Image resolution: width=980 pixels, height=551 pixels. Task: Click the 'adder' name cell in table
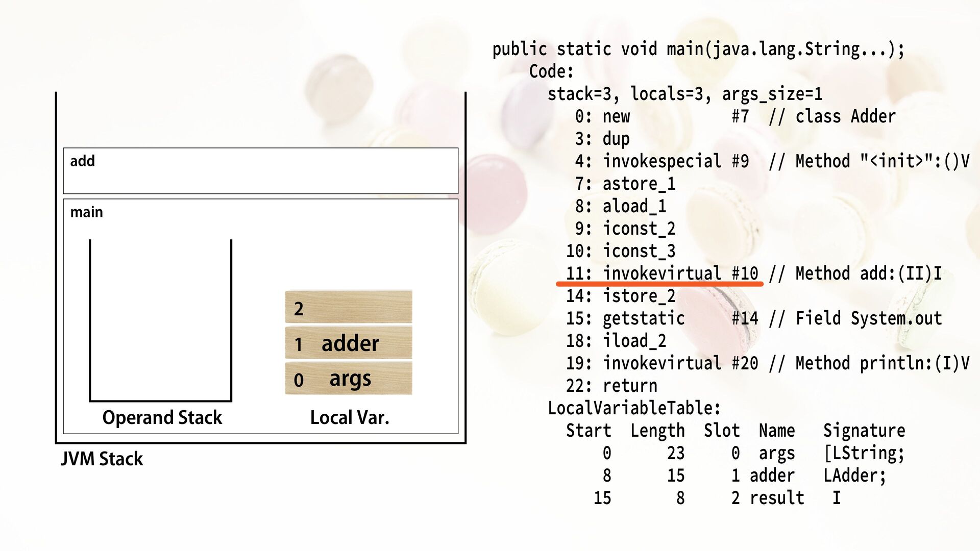[x=772, y=476]
